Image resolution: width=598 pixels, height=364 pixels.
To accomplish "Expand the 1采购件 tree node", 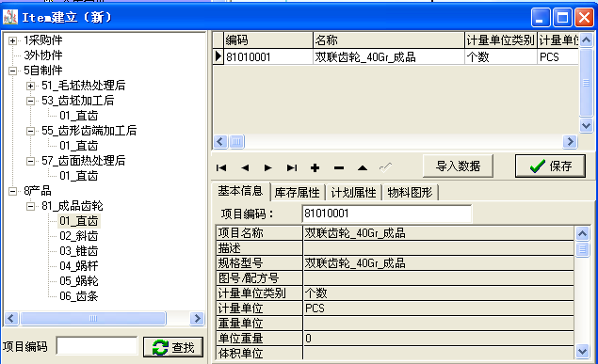I will [x=12, y=40].
